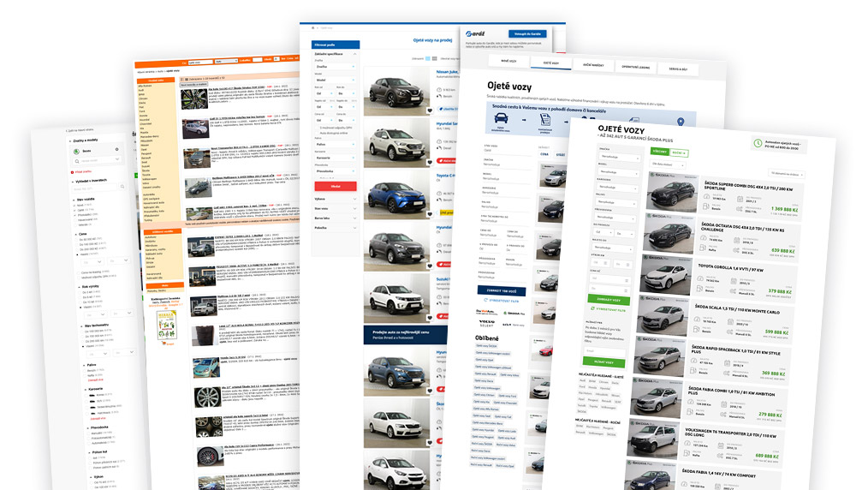The height and width of the screenshot is (490, 868).
Task: Click the dark Nissan Juke car photo
Action: pos(395,90)
